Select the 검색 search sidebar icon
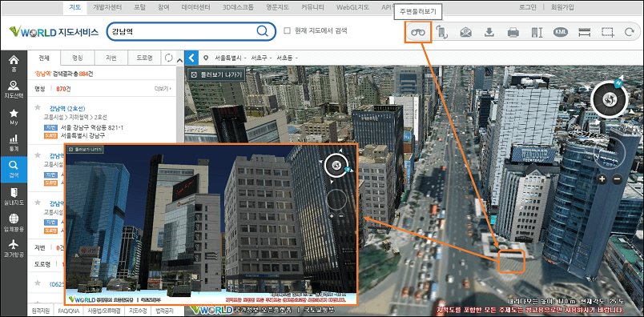The height and width of the screenshot is (317, 644). coord(14,169)
